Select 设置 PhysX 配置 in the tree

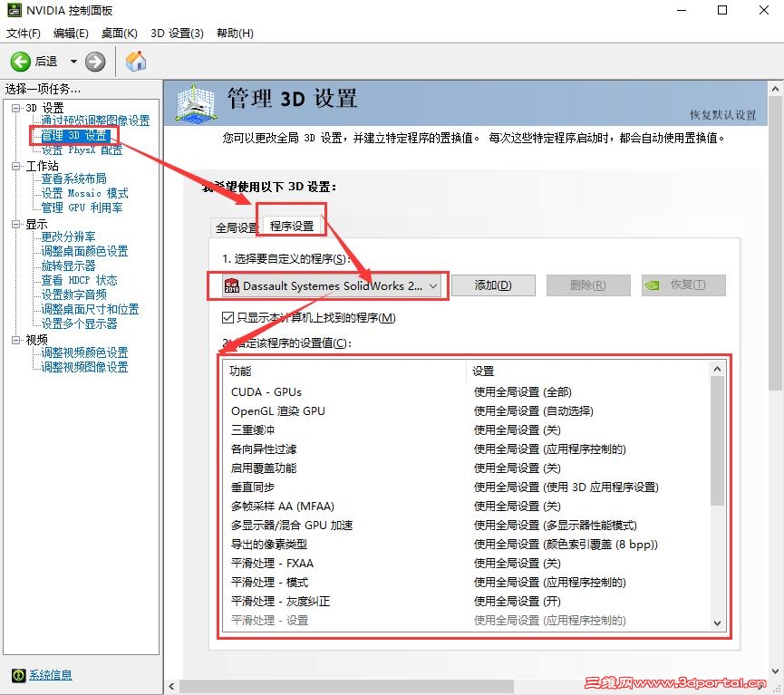point(82,150)
